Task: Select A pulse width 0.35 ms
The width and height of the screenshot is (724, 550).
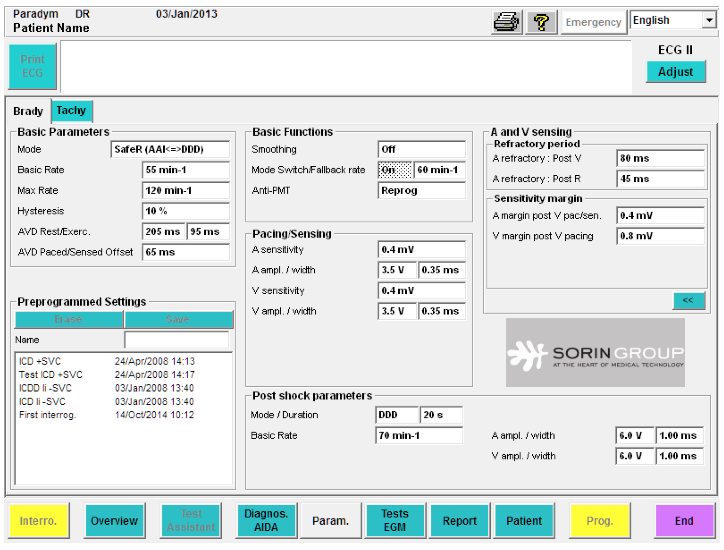Action: (x=441, y=270)
